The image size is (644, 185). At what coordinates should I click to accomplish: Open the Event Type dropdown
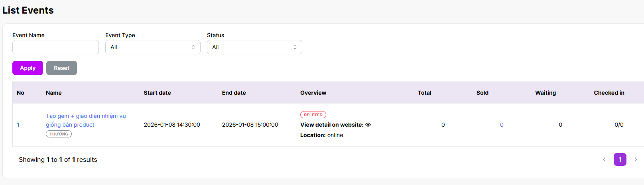click(x=153, y=47)
